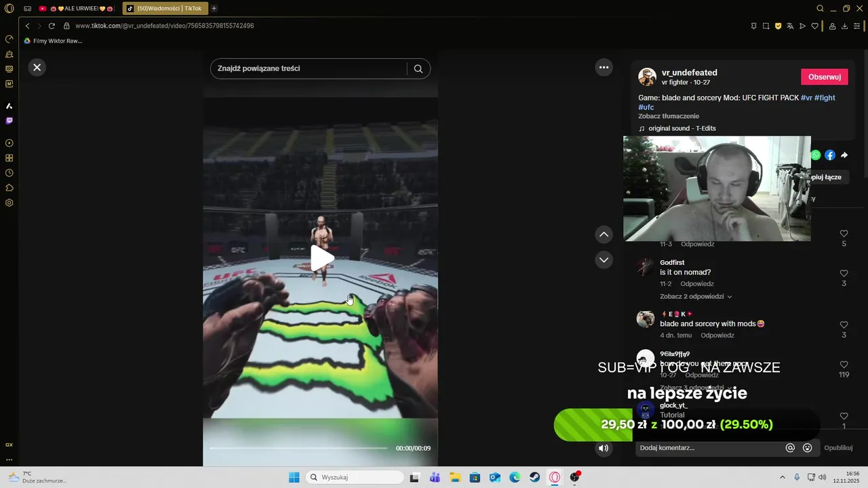Open the #fight hashtag link

pos(825,98)
